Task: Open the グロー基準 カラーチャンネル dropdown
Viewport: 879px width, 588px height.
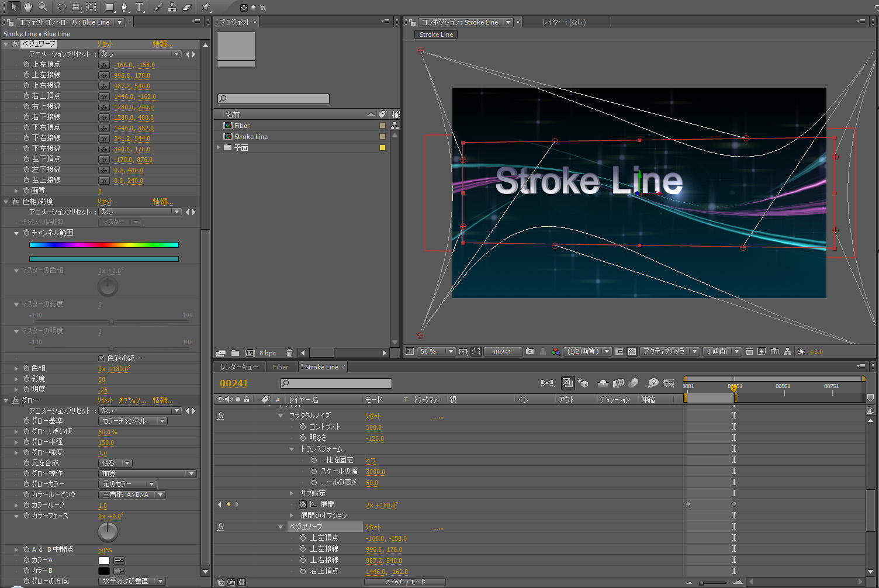Action: click(133, 421)
